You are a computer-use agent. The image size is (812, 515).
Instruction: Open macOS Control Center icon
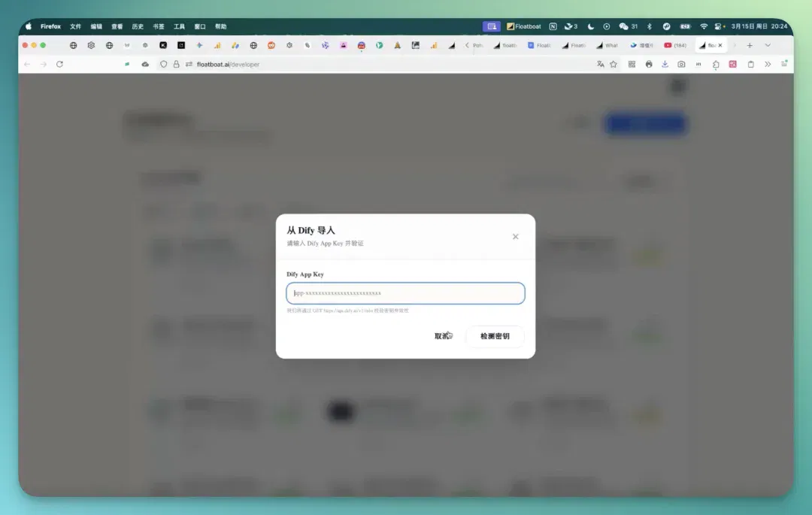pyautogui.click(x=720, y=26)
